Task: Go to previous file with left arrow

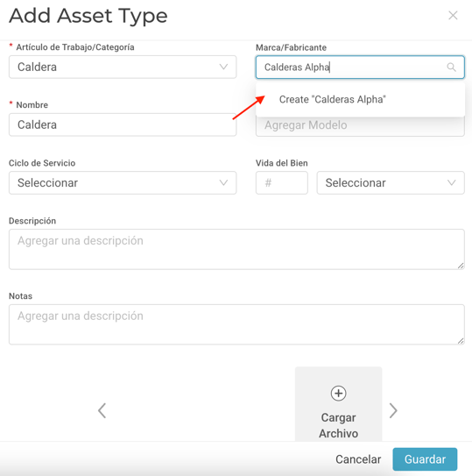Action: click(102, 410)
